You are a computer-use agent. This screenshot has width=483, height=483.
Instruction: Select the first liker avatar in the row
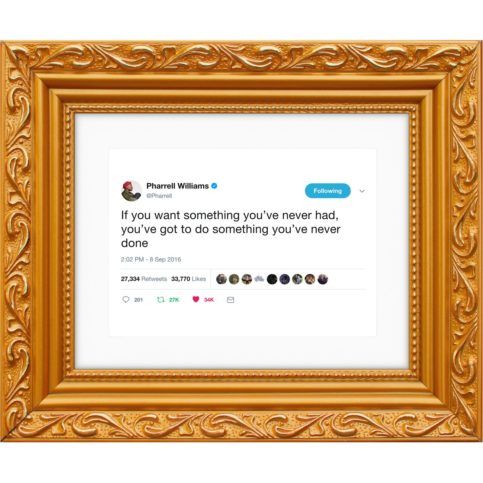point(221,279)
